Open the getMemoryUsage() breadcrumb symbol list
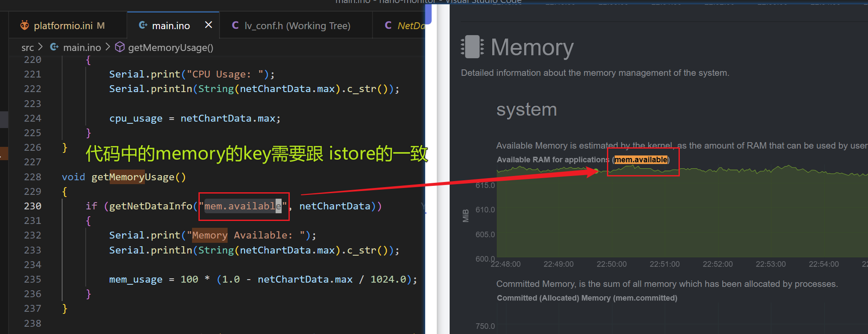The height and width of the screenshot is (334, 868). (170, 48)
